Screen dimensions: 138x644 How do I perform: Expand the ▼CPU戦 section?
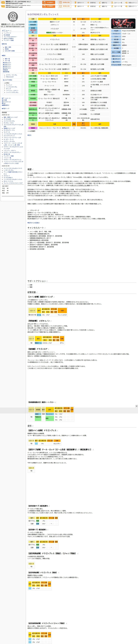coord(4,100)
